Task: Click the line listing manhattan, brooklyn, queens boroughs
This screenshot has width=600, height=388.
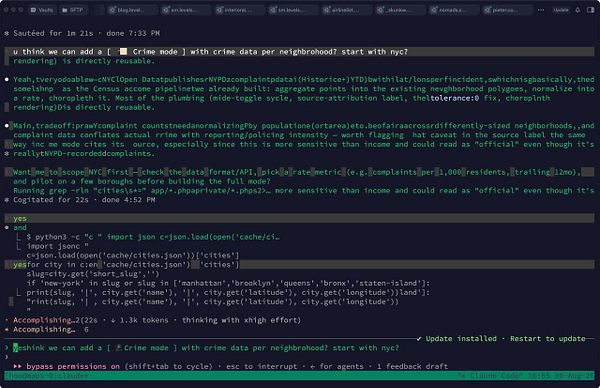Action: click(228, 283)
